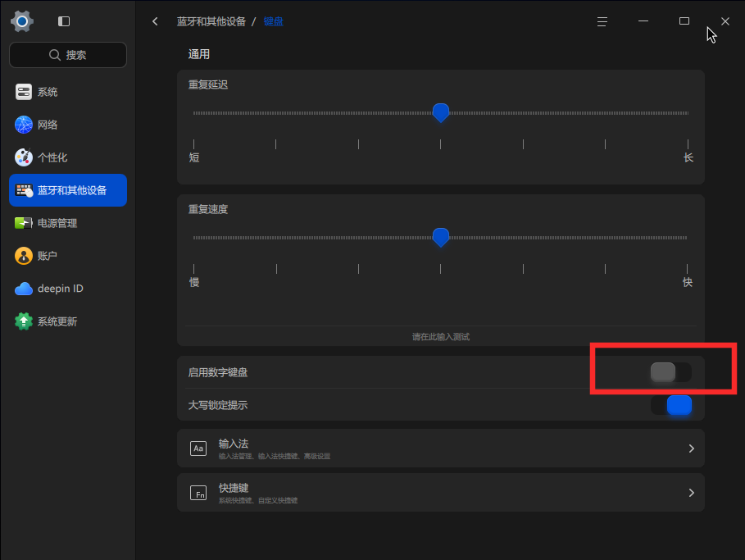This screenshot has height=560, width=745.
Task: Click the 短 label under 重复延迟
Action: [x=194, y=157]
